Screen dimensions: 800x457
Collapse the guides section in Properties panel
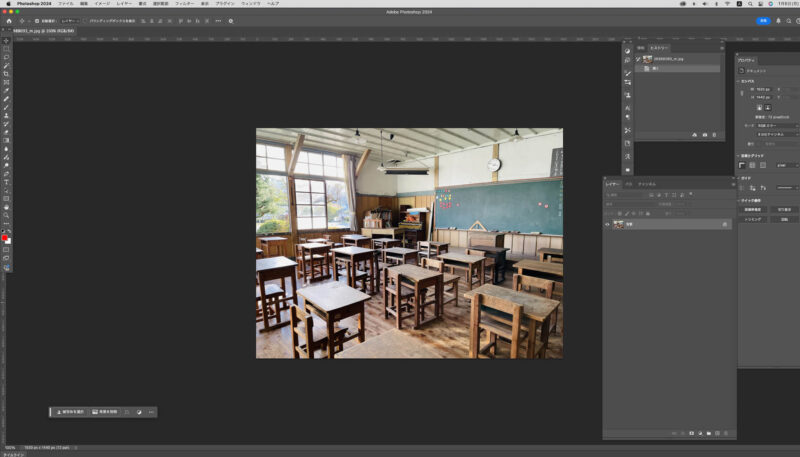coord(738,178)
